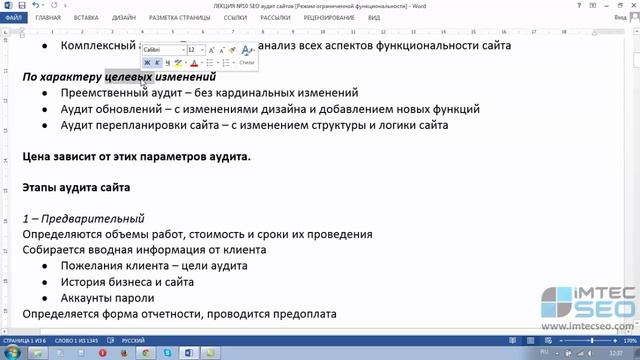Viewport: 640px width, 360px height.
Task: Click heading 'Этапы аудита сайта'
Action: pos(76,188)
